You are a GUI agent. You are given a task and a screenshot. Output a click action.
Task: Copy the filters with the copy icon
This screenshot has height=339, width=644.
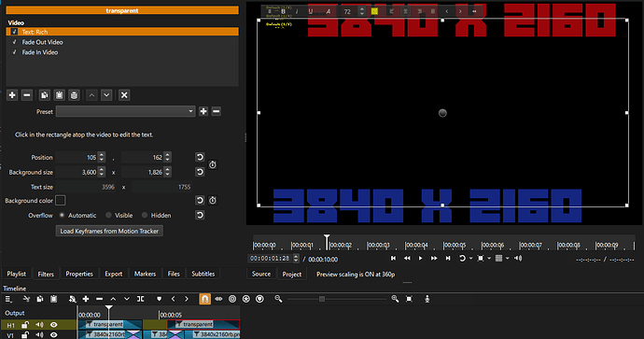[45, 95]
